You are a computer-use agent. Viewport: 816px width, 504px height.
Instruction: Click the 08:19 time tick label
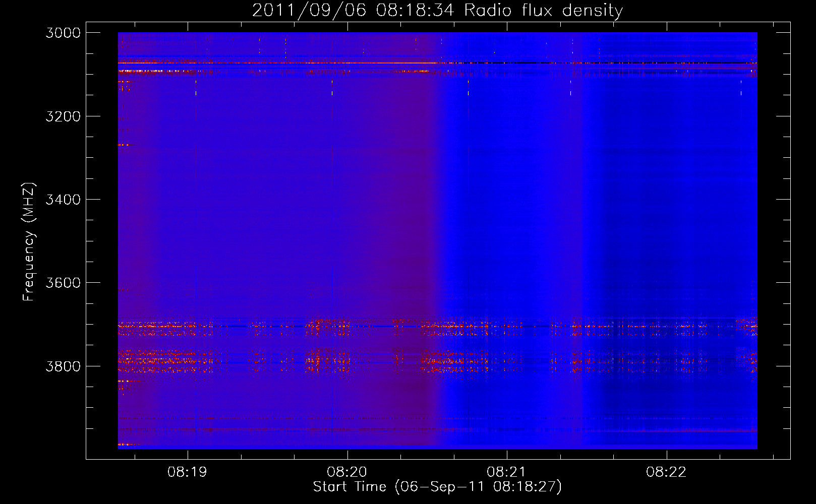click(188, 472)
